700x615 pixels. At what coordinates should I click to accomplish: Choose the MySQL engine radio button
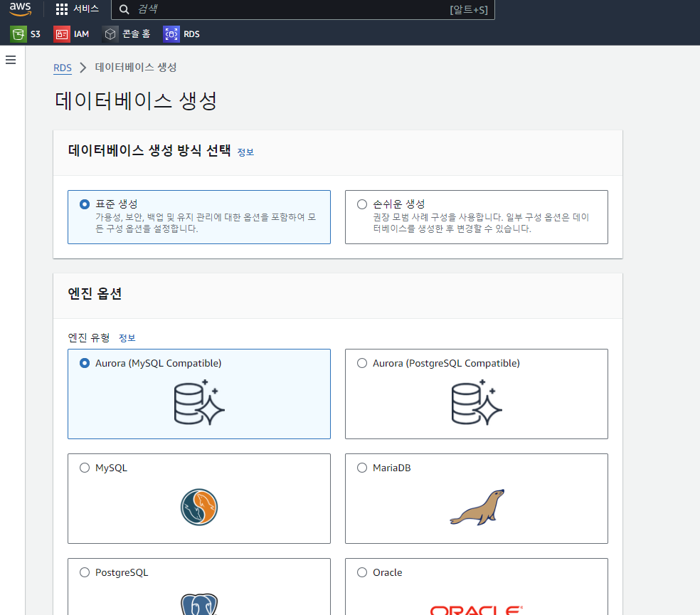pos(85,468)
